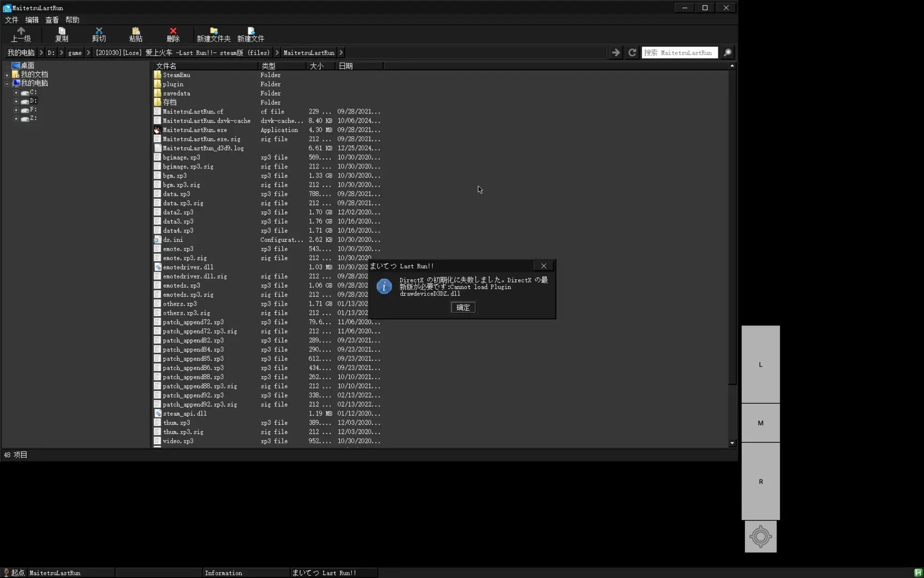
Task: Select data2.xp3 file row
Action: click(267, 212)
